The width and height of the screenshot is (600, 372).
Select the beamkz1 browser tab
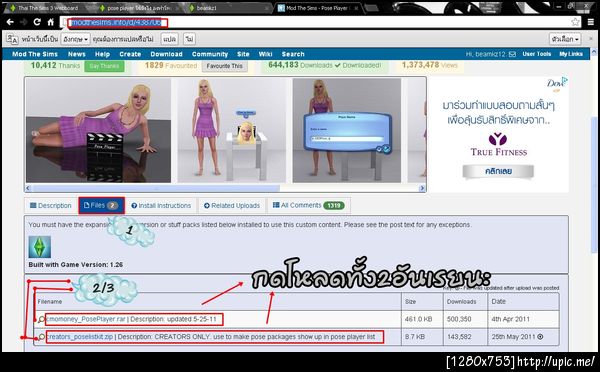[229, 8]
